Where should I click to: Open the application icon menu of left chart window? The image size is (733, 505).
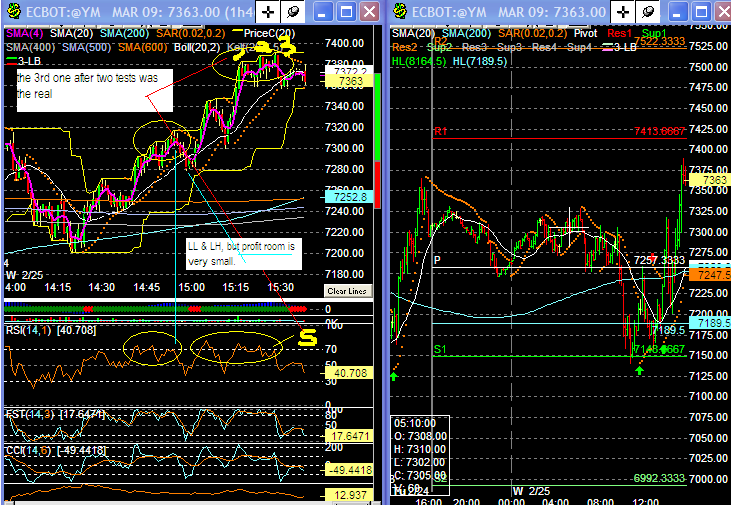click(x=14, y=11)
